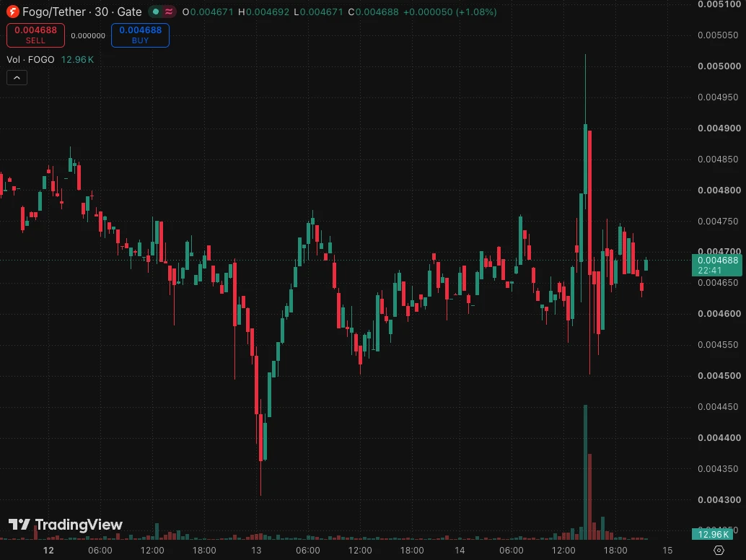Click the green market status dot
The width and height of the screenshot is (746, 560).
click(x=156, y=12)
